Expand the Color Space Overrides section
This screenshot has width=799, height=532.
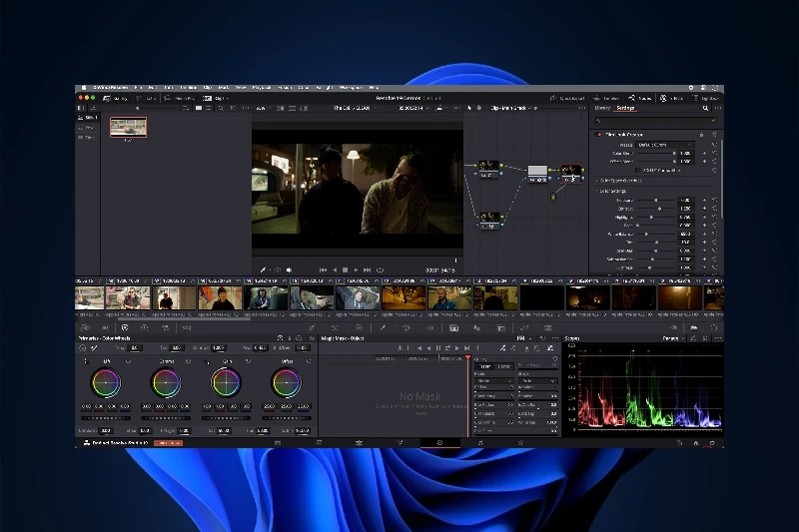coord(618,181)
